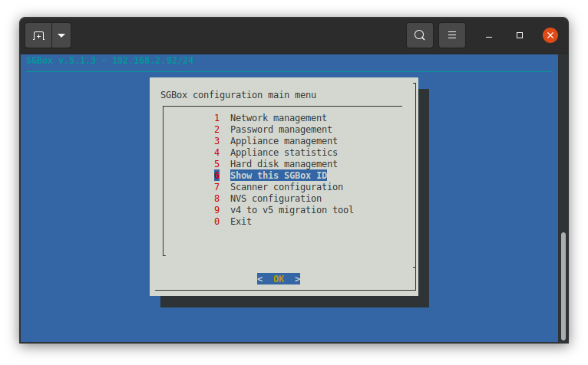Viewport: 588px width, 365px height.
Task: Minimize the terminal window
Action: click(x=489, y=35)
